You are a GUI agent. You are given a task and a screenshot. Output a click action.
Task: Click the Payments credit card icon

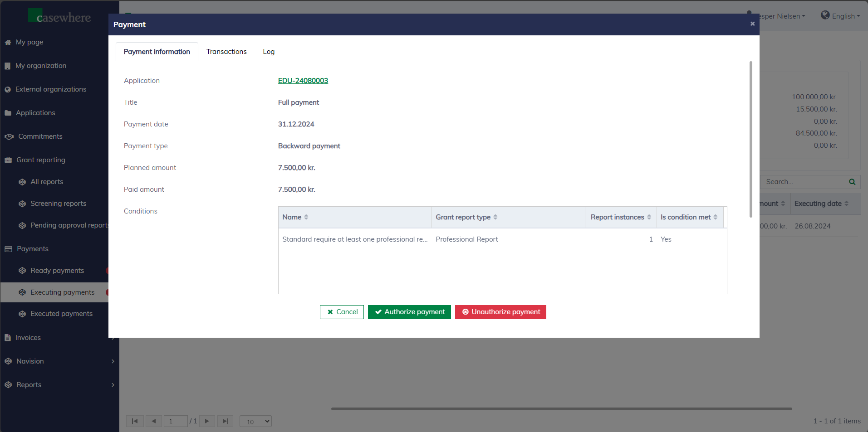[x=8, y=249]
